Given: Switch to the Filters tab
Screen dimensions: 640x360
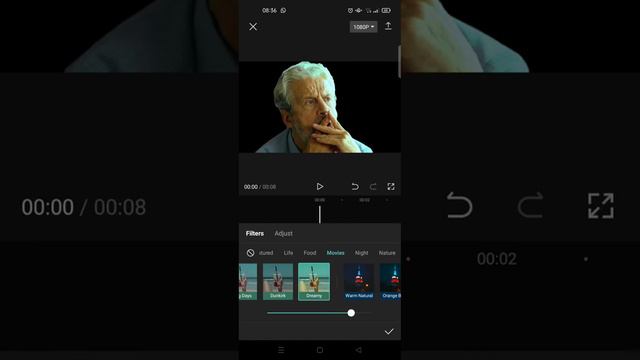Looking at the screenshot, I should (255, 233).
